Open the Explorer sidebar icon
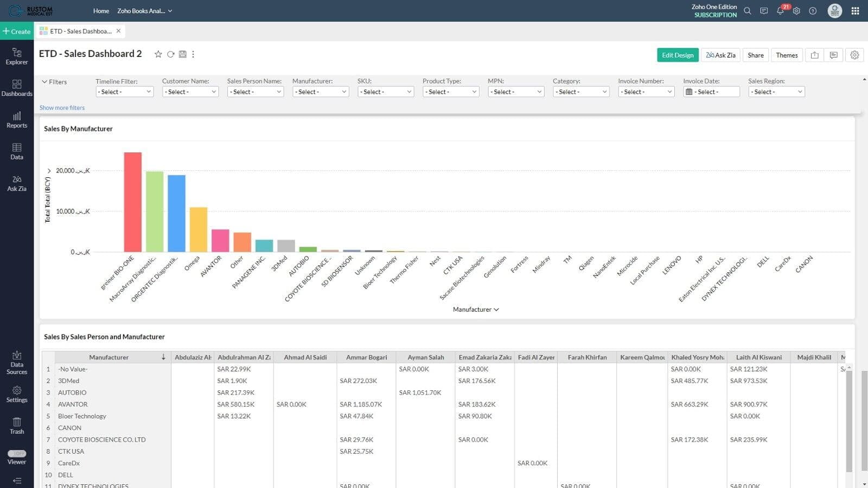The image size is (868, 488). (17, 56)
